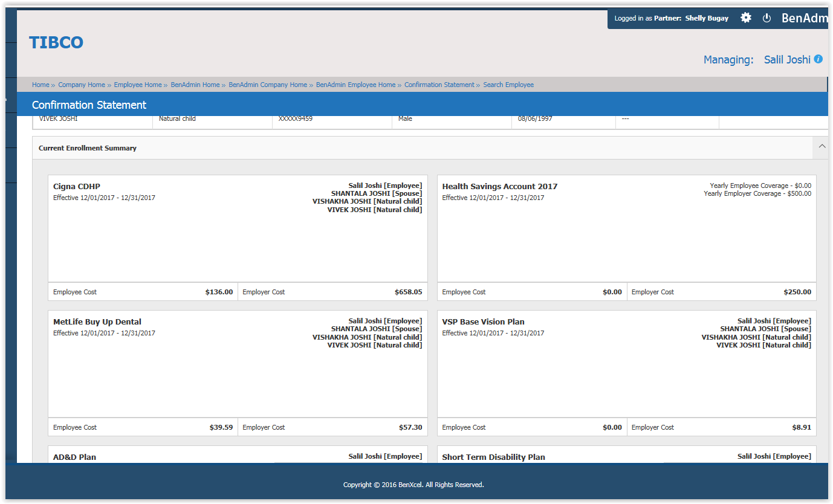The width and height of the screenshot is (833, 504).
Task: Click the TIBCO logo
Action: (x=56, y=43)
